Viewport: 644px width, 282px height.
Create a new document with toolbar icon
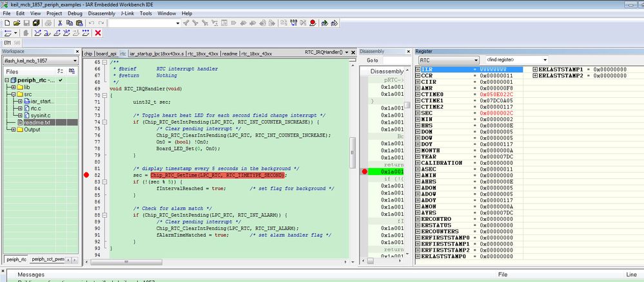point(7,23)
